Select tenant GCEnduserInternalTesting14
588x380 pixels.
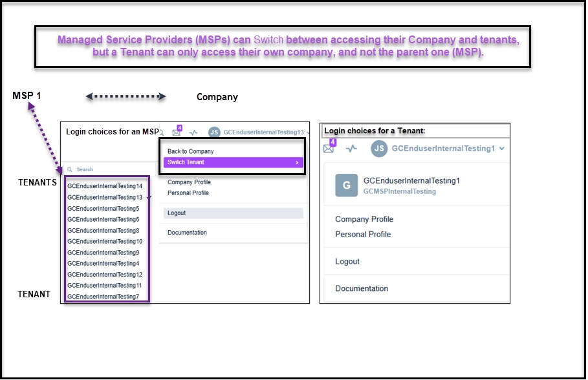(x=105, y=186)
